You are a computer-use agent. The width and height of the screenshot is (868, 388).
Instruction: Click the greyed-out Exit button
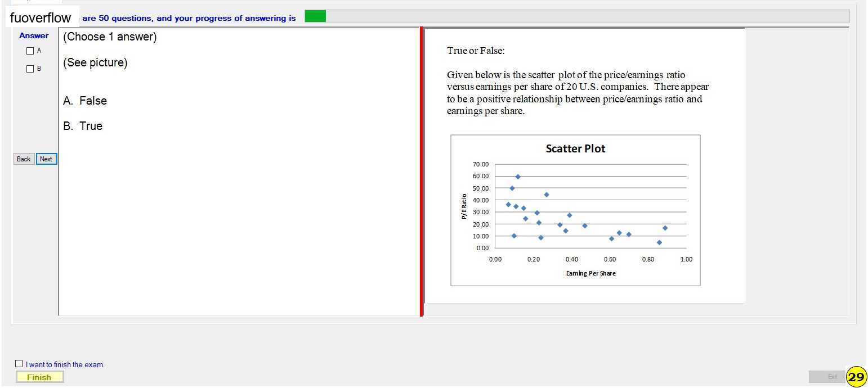click(827, 377)
